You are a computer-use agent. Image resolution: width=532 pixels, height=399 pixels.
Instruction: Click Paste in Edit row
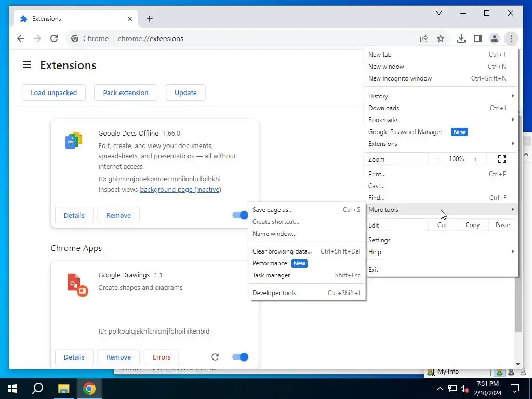coord(502,225)
